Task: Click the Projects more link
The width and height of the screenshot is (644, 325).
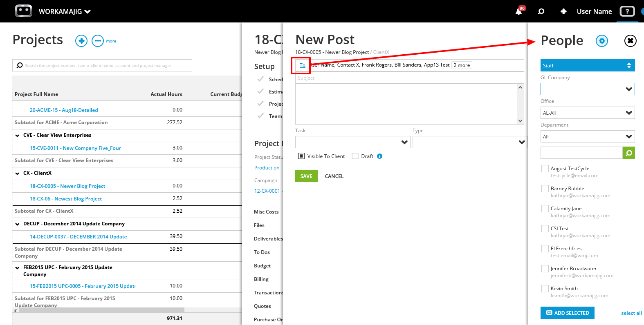Action: [111, 41]
